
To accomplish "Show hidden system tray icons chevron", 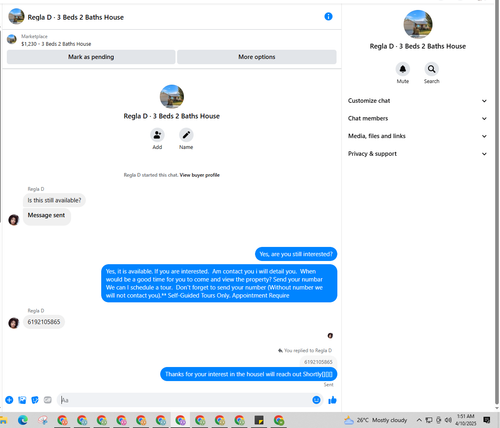I will (x=419, y=420).
